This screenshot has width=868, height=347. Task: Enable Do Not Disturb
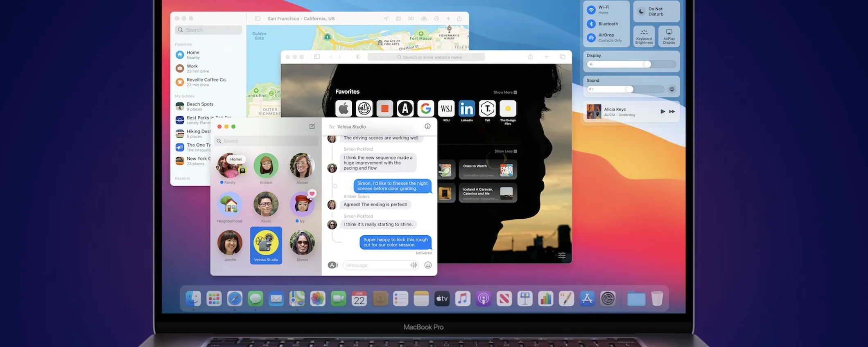[x=656, y=11]
